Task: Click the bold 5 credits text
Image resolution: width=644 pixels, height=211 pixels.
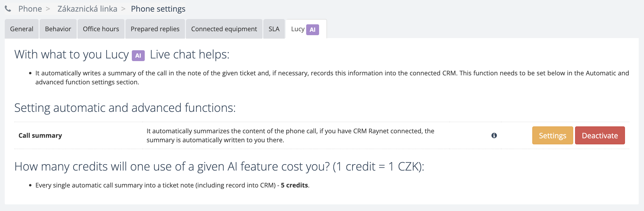Action: click(x=294, y=185)
